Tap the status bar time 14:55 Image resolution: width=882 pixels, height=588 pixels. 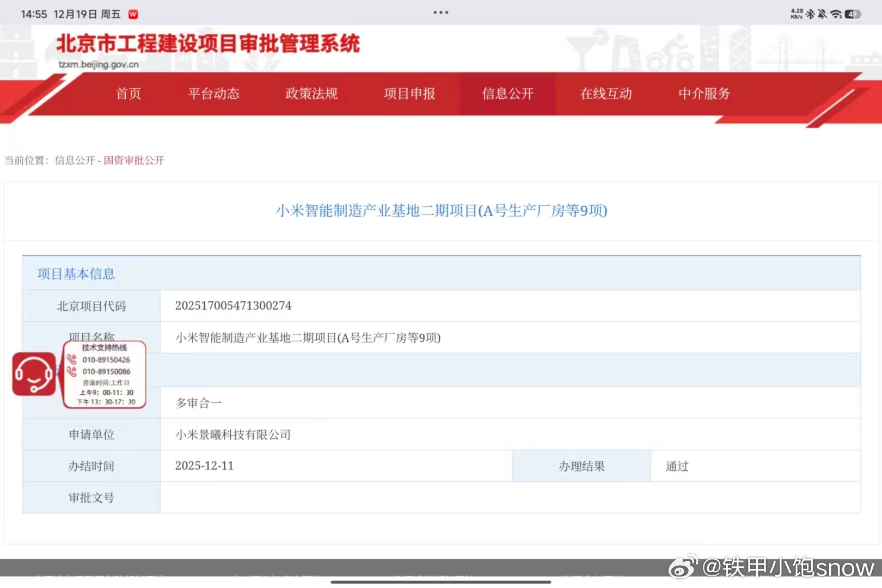pos(34,15)
